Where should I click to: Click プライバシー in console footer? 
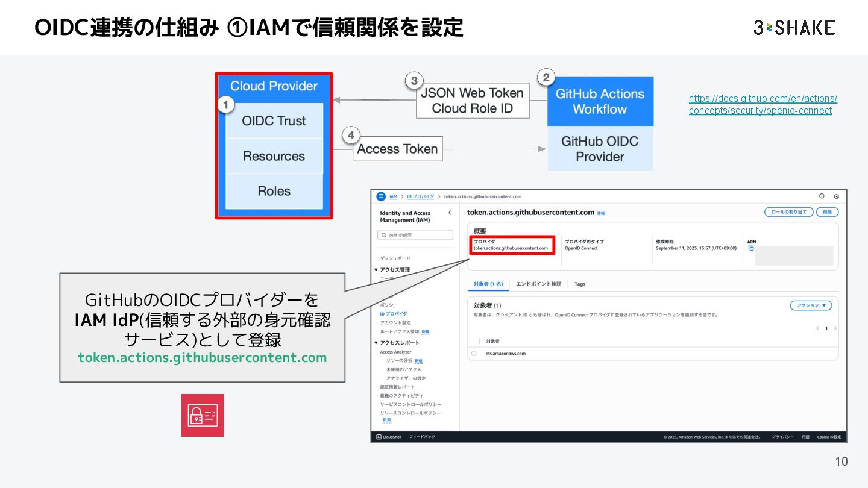[x=782, y=437]
